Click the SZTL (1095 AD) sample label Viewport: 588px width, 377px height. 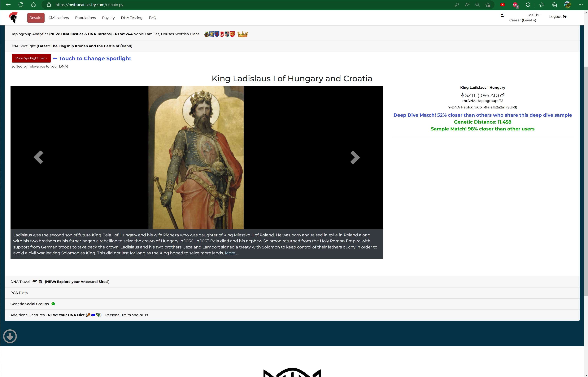tap(482, 95)
